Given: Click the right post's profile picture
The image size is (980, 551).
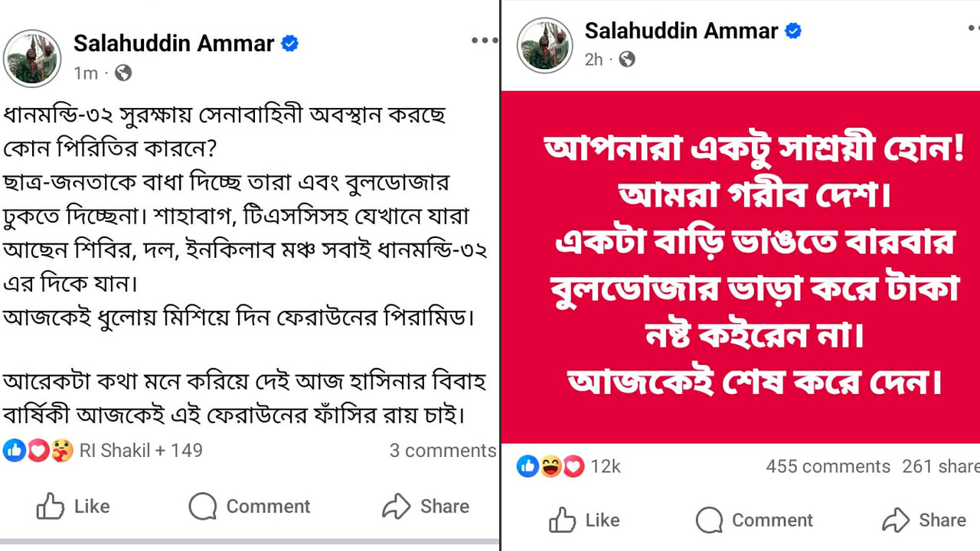Looking at the screenshot, I should [545, 45].
